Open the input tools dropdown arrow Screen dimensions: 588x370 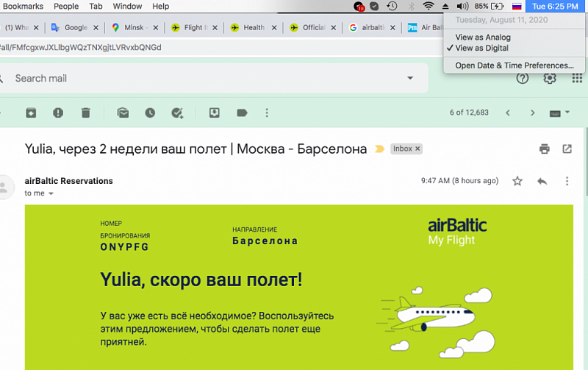point(567,113)
